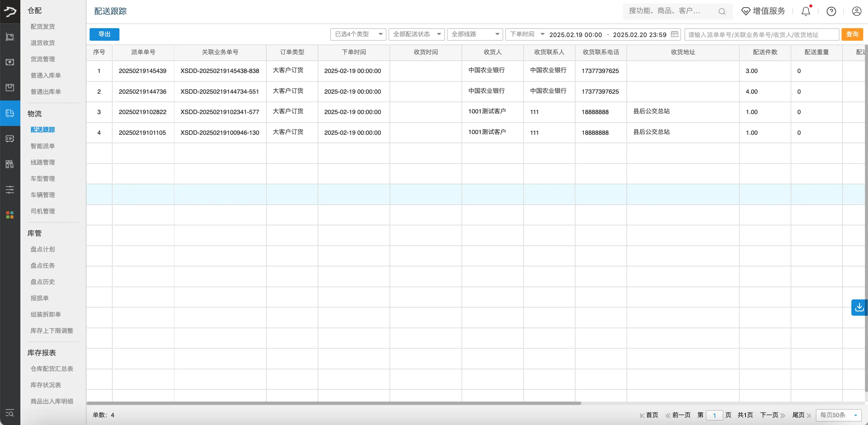Click the magnifier search icon at bottom left
868x425 pixels.
point(10,414)
